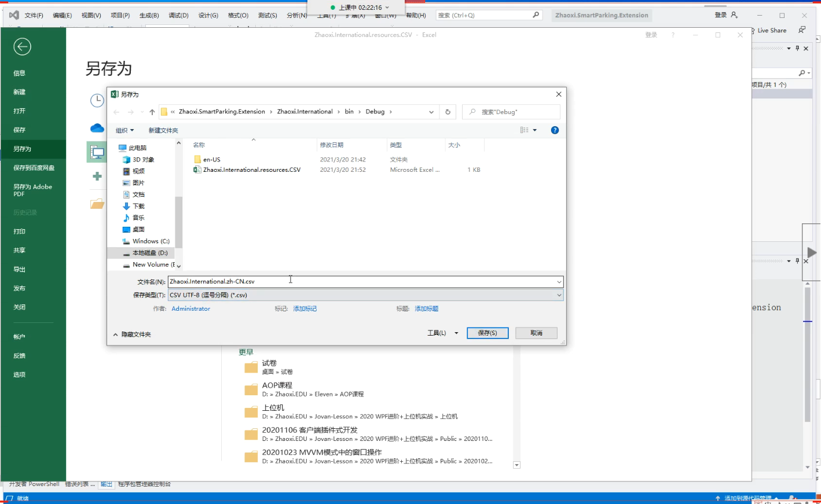Click the 取消 button
This screenshot has width=821, height=504.
[x=537, y=333]
